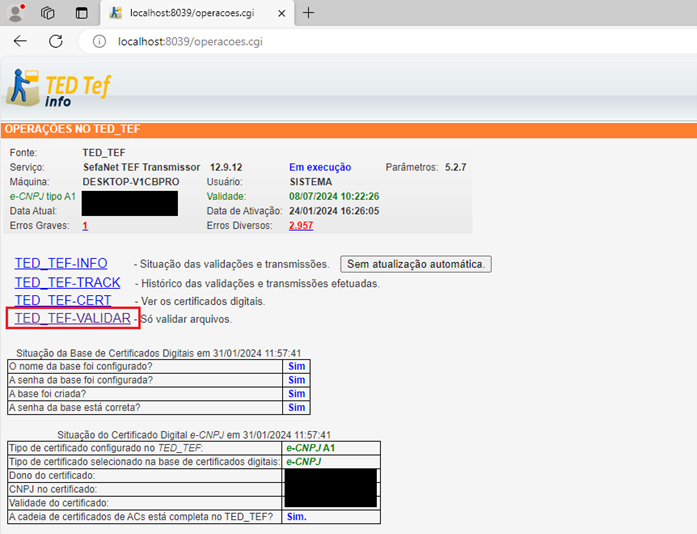
Task: Click the SefaNet TEF Transmissor service name
Action: [x=141, y=167]
